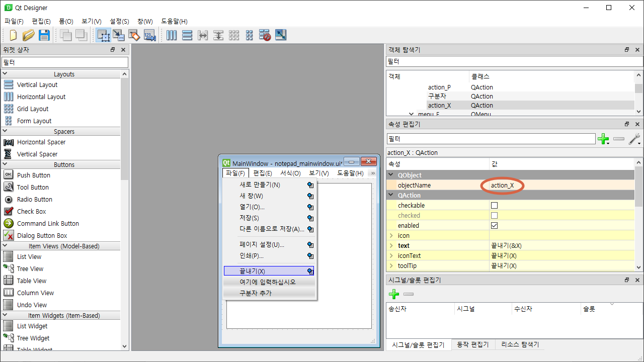Toggle the checked property checkbox

pos(494,215)
